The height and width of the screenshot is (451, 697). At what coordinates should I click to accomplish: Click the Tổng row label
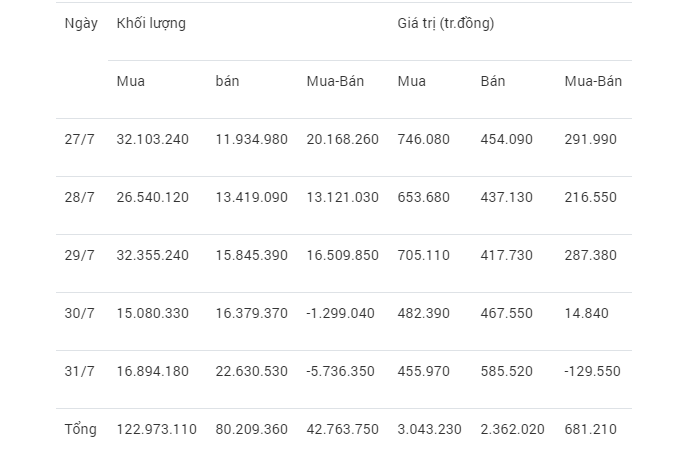coord(81,429)
